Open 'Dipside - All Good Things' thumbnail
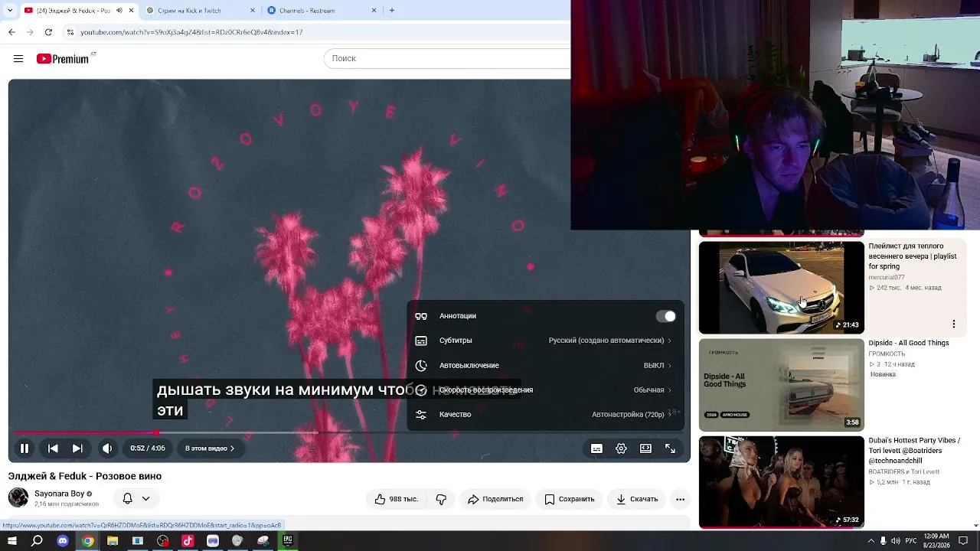Viewport: 980px width, 551px height. tap(781, 385)
